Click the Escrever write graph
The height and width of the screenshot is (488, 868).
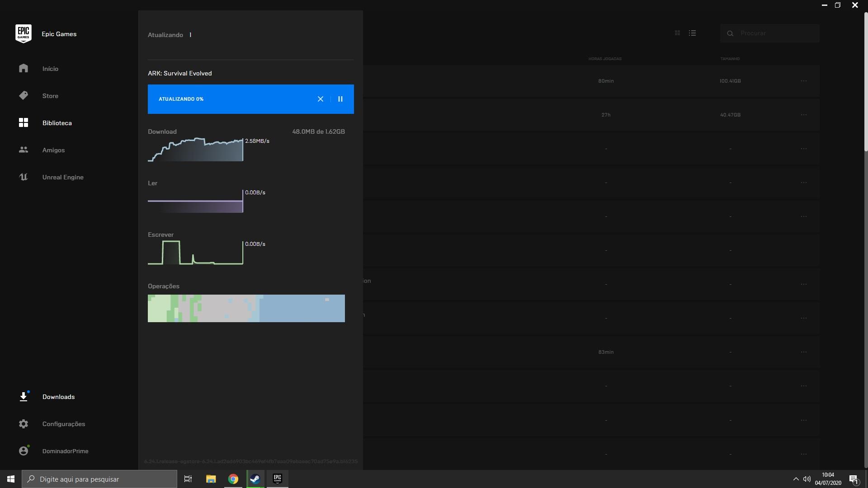[x=195, y=253]
